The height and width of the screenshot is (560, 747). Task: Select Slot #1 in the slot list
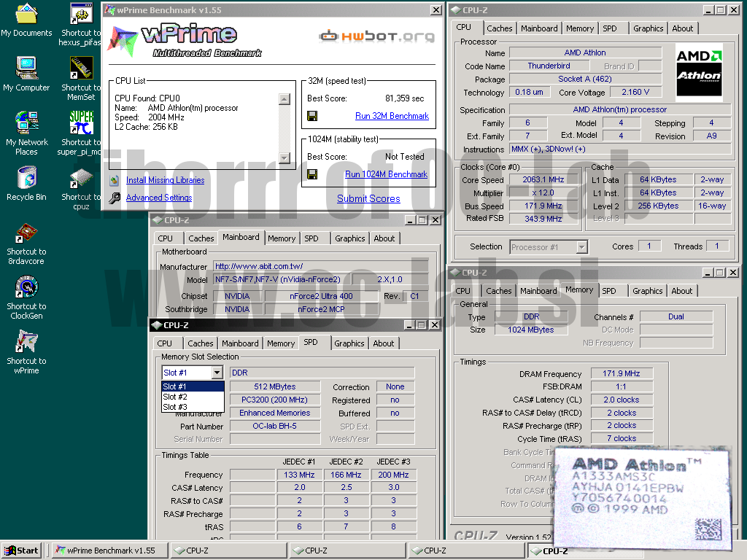point(193,386)
